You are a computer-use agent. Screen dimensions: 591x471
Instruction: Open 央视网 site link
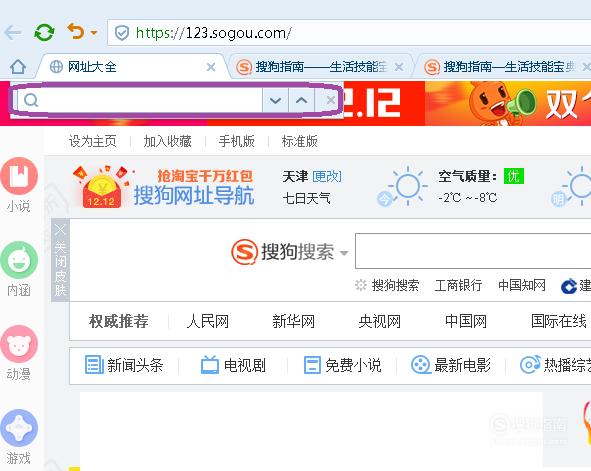pos(380,322)
